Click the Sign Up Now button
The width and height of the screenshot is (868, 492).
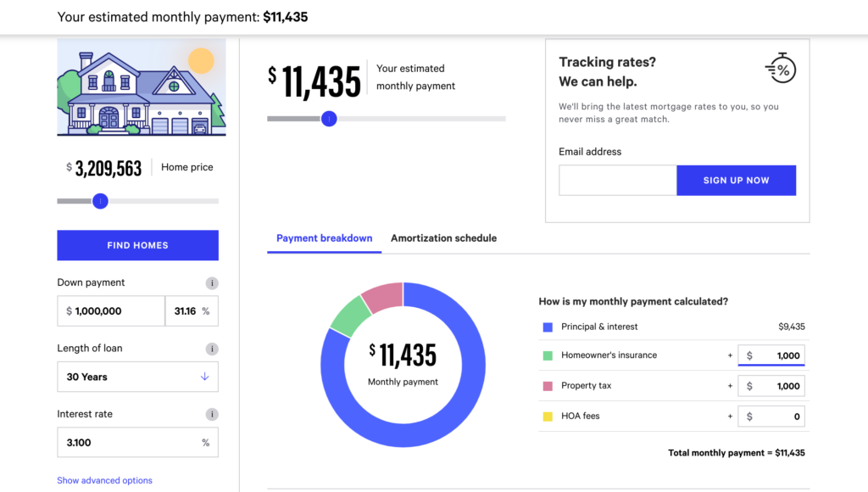[x=736, y=181]
